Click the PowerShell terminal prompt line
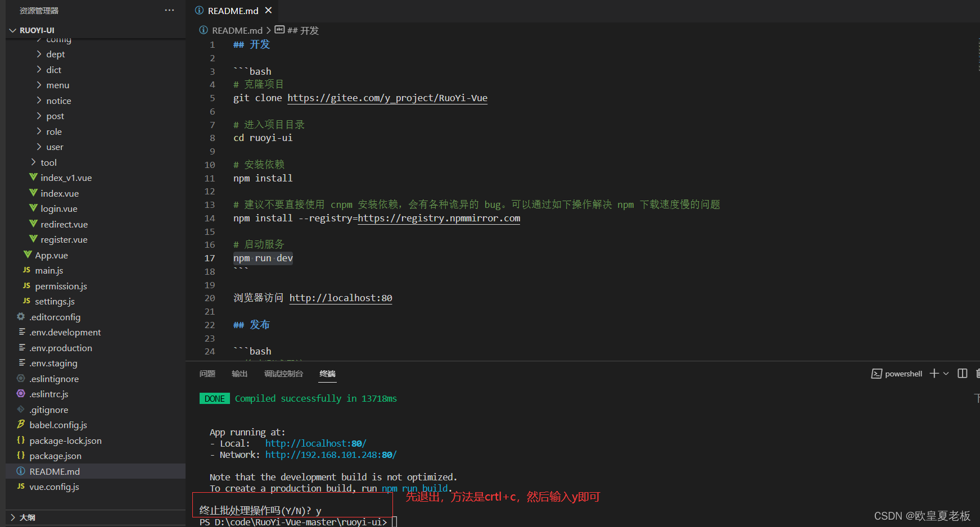 (293, 522)
